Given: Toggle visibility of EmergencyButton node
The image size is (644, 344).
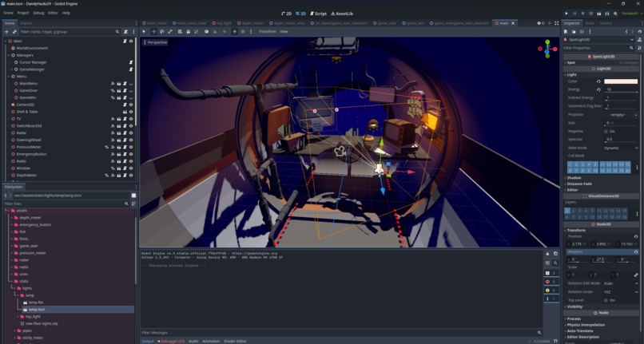Looking at the screenshot, I should coord(131,154).
